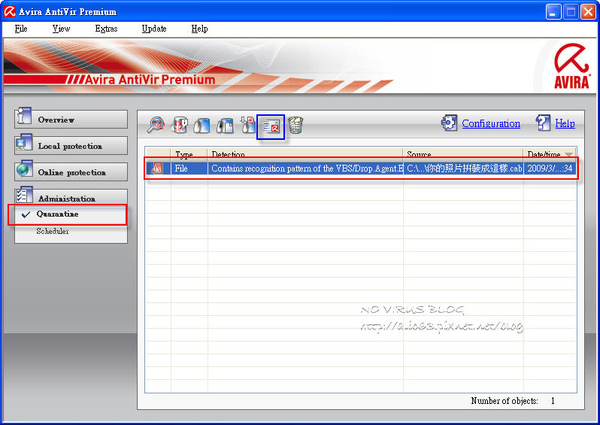The image size is (600, 425).
Task: Open the Help menu
Action: 199,29
